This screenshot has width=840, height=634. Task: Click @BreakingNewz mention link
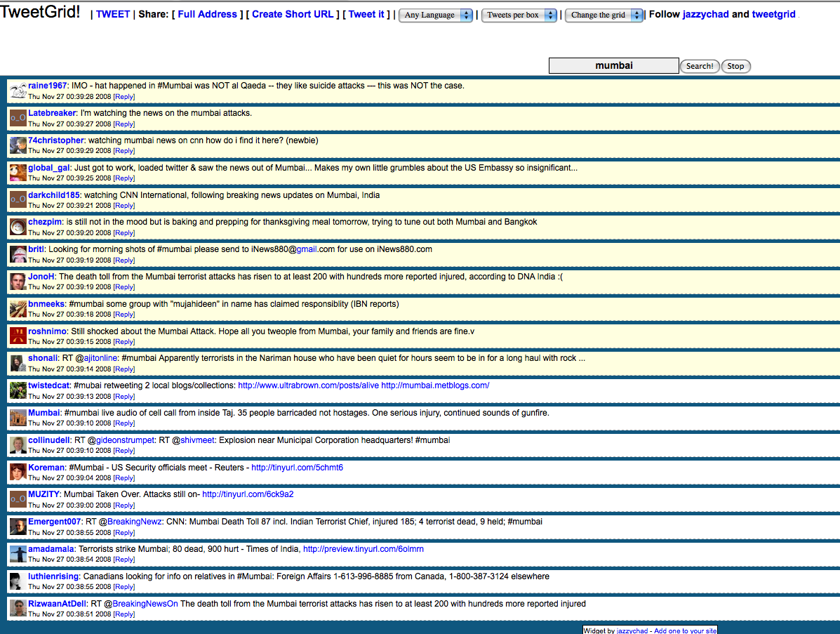(135, 522)
